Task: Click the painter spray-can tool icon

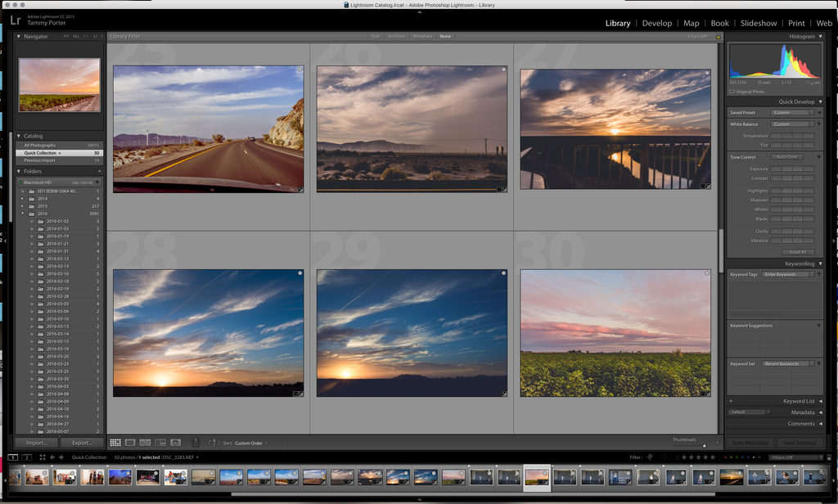Action: tap(196, 442)
